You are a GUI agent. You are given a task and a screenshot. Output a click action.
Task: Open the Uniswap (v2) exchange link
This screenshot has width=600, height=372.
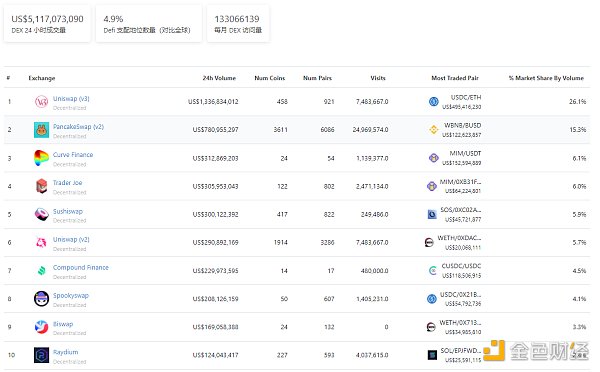(x=71, y=239)
